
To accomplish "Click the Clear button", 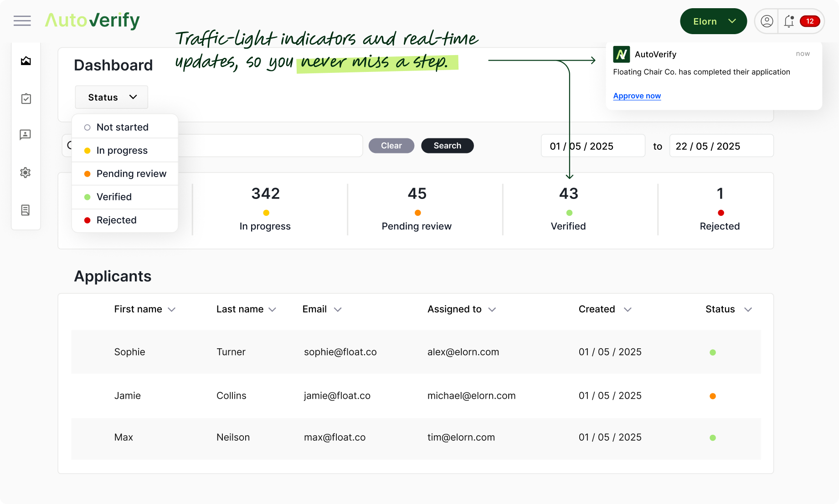I will (x=391, y=146).
